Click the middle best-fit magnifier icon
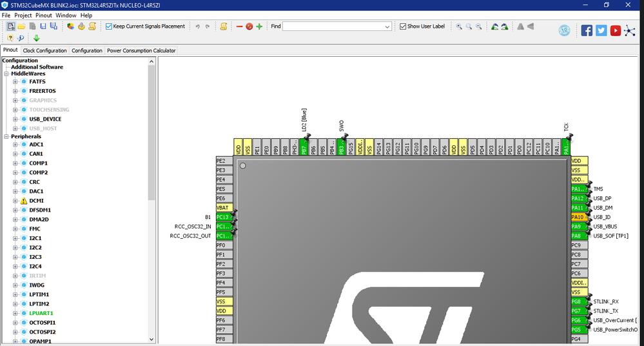The height and width of the screenshot is (346, 644). 469,26
